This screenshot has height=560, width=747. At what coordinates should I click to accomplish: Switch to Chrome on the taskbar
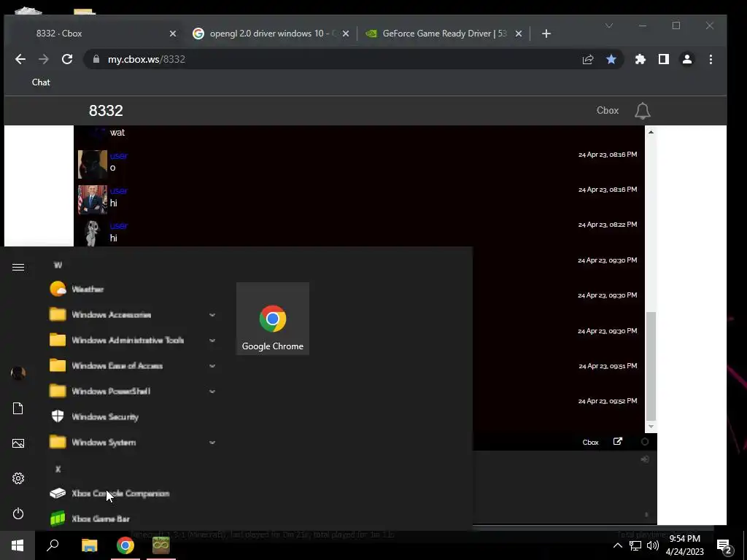(x=125, y=545)
